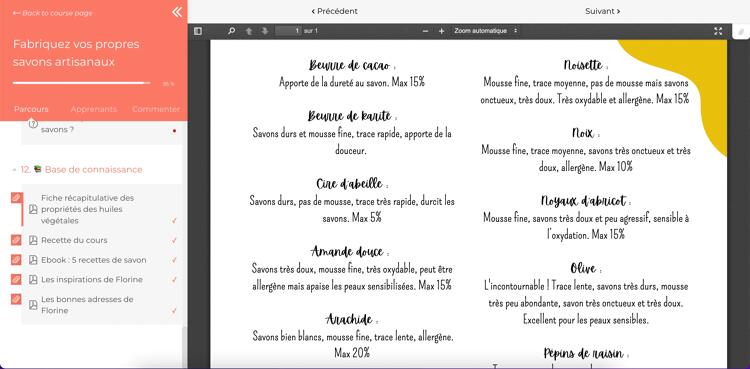Image resolution: width=750 pixels, height=369 pixels.
Task: Click PDF icon of Fiche récapitulative
Action: (33, 209)
